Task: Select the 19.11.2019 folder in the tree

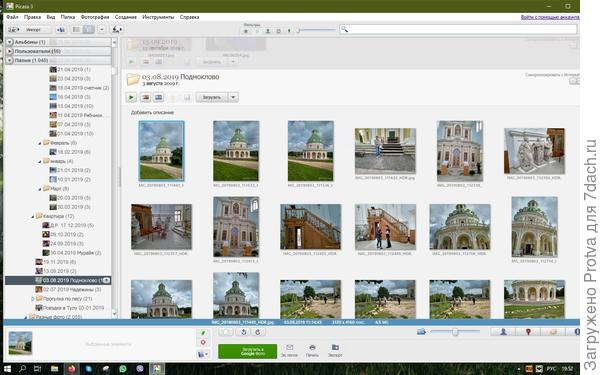Action: click(56, 262)
